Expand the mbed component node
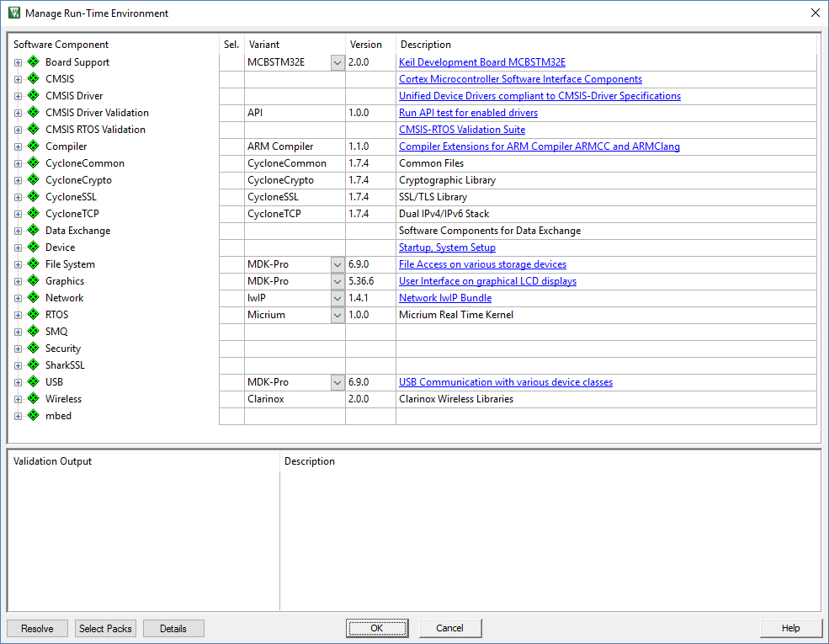 click(18, 416)
